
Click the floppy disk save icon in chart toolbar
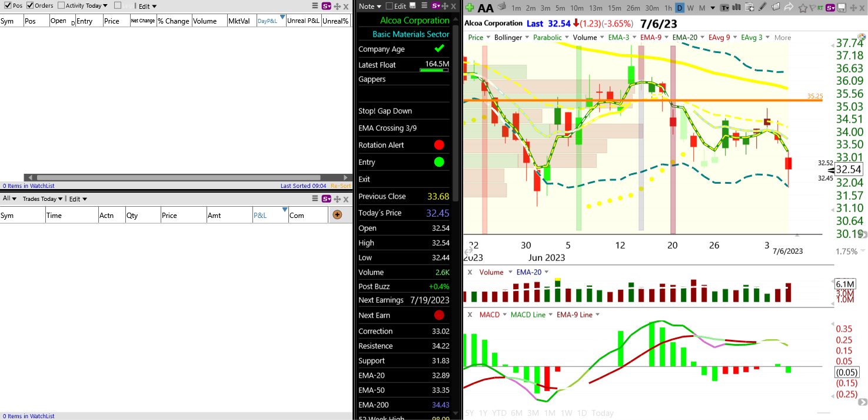pyautogui.click(x=842, y=8)
